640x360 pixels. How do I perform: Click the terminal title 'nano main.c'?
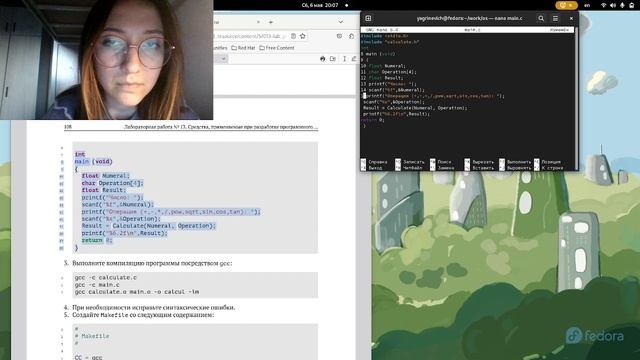tap(508, 18)
